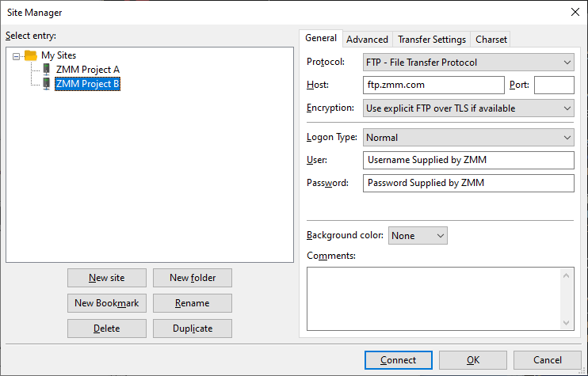Click the My Sites folder icon
This screenshot has height=376, width=588.
[31, 55]
